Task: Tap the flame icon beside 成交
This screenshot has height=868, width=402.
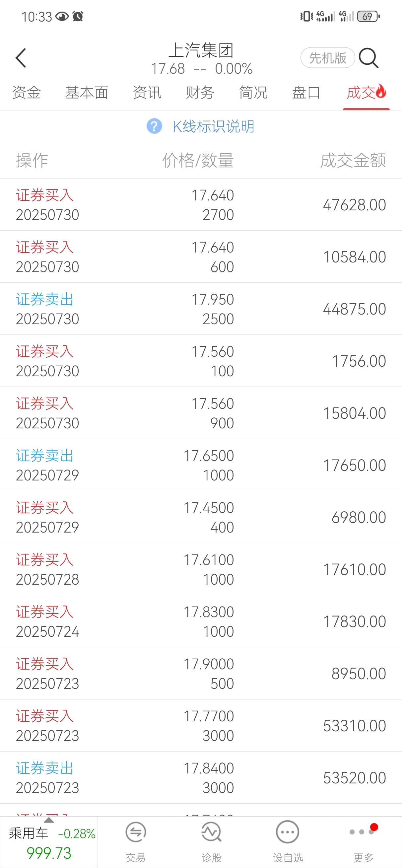Action: 381,91
